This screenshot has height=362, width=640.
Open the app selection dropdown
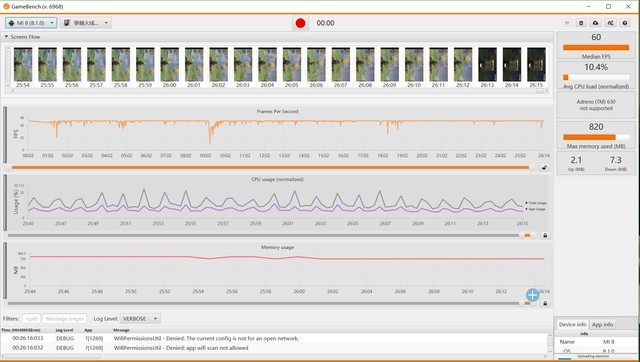[x=86, y=23]
